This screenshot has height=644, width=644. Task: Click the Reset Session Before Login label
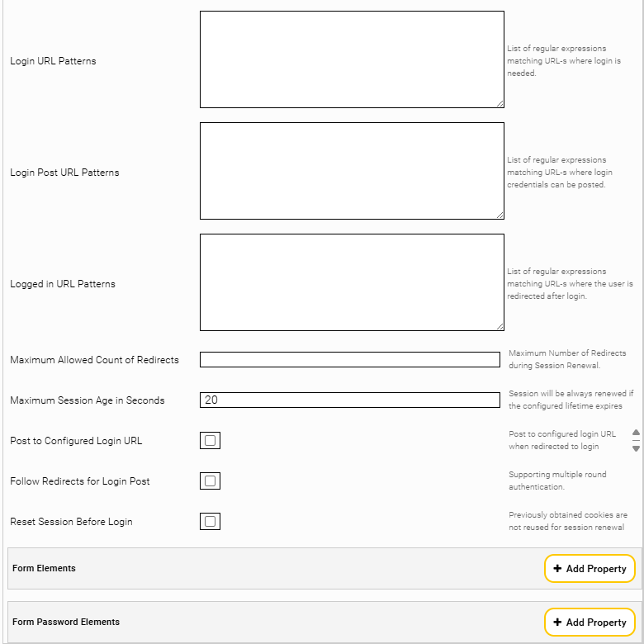pyautogui.click(x=71, y=522)
